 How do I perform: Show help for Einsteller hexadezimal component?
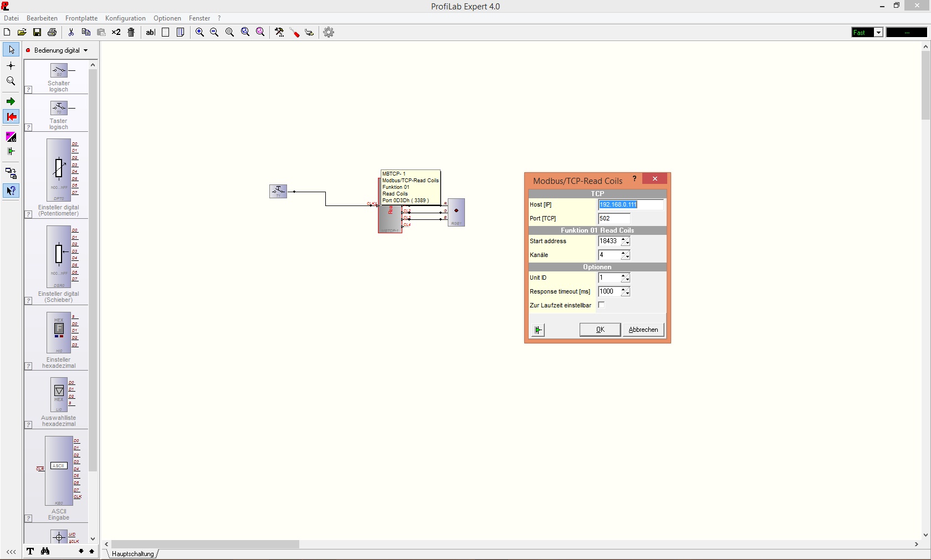tap(29, 366)
